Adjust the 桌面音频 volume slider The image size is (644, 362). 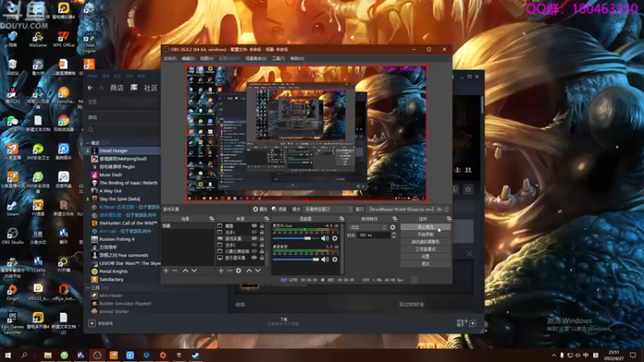[x=295, y=259]
